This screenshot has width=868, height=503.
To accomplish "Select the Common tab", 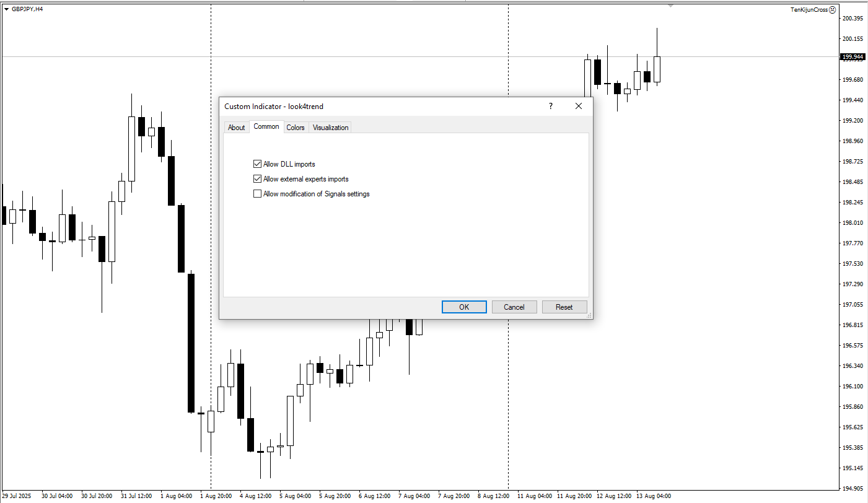I will pos(266,126).
